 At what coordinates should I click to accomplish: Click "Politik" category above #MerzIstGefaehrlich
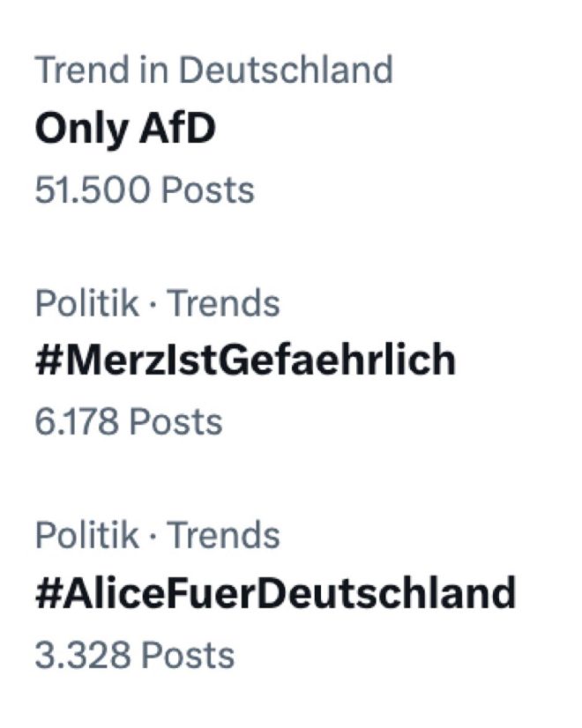pyautogui.click(x=87, y=303)
